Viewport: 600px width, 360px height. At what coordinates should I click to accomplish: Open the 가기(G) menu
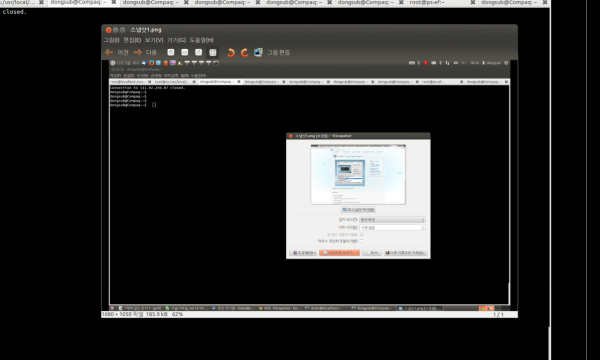point(176,40)
